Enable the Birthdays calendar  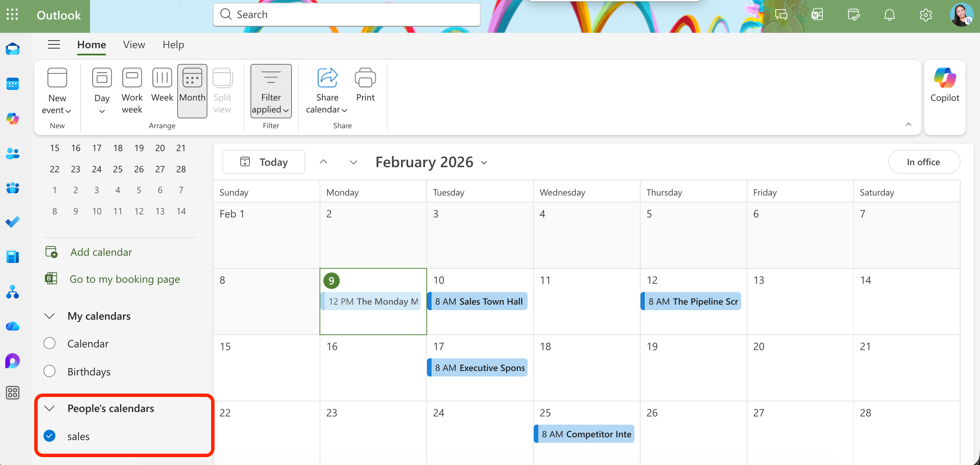(50, 371)
